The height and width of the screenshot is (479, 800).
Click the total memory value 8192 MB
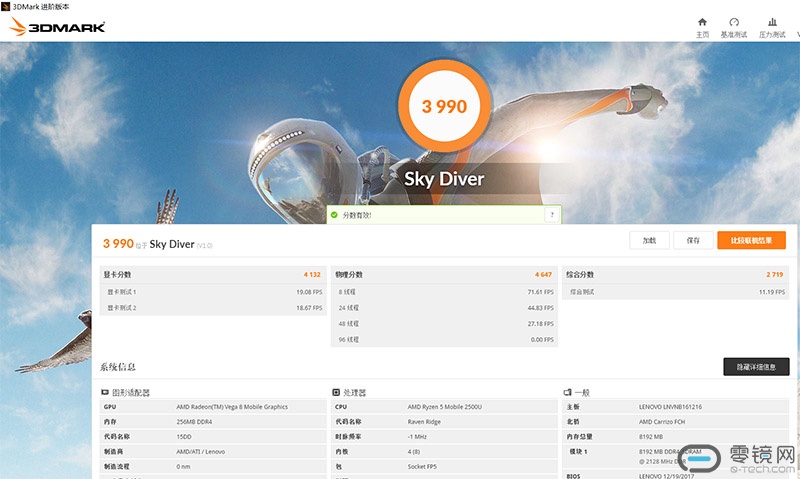tap(651, 437)
